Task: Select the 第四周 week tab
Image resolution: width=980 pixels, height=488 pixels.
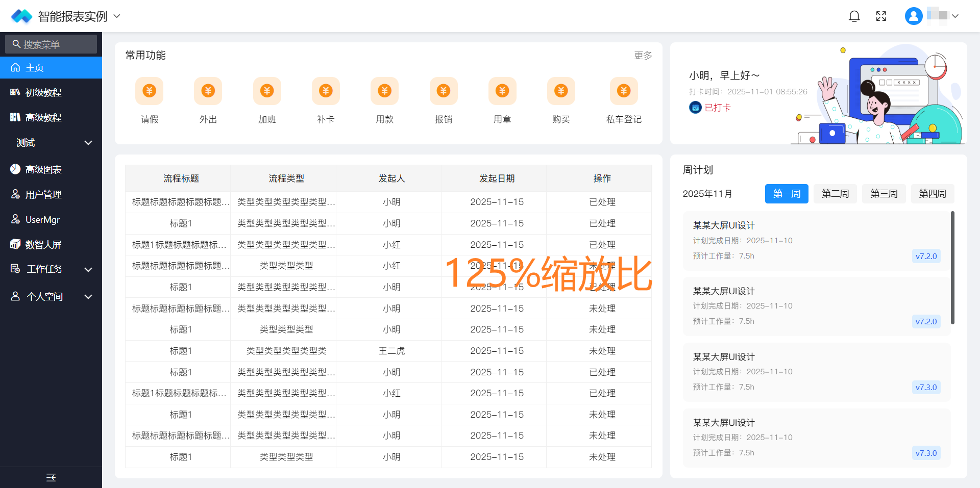Action: click(932, 194)
